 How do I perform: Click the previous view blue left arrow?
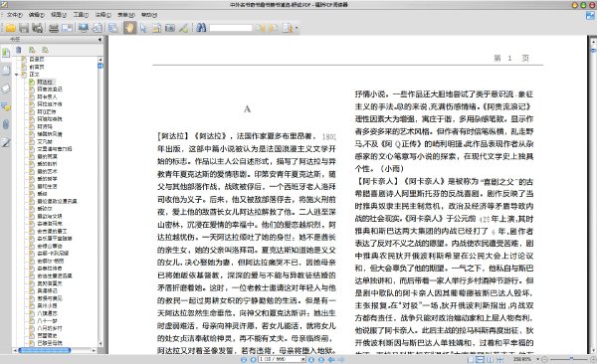pyautogui.click(x=331, y=359)
